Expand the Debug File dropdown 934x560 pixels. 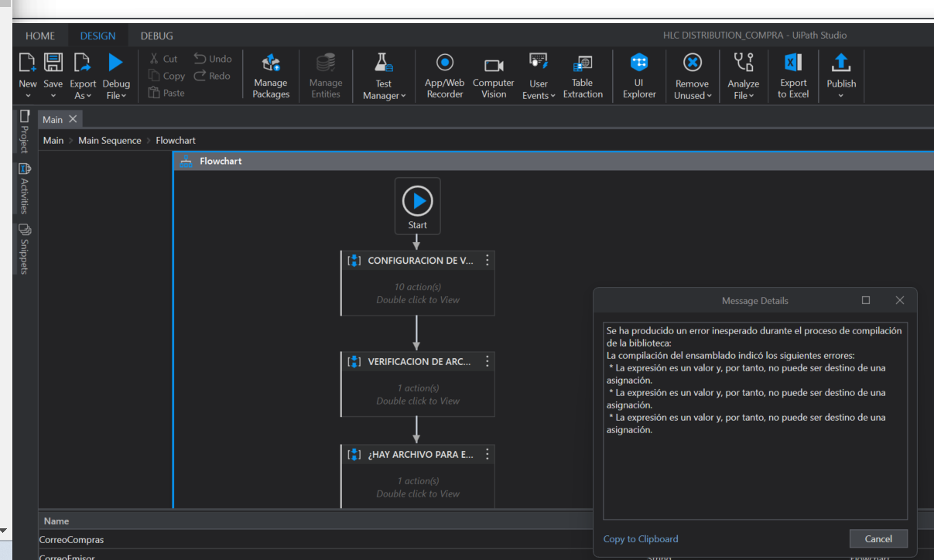(116, 96)
